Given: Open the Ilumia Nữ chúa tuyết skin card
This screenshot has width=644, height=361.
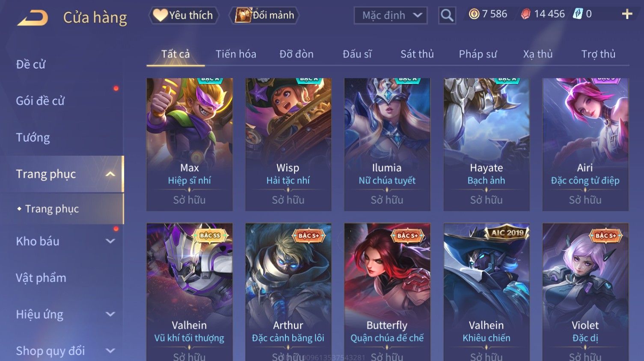Looking at the screenshot, I should click(387, 144).
